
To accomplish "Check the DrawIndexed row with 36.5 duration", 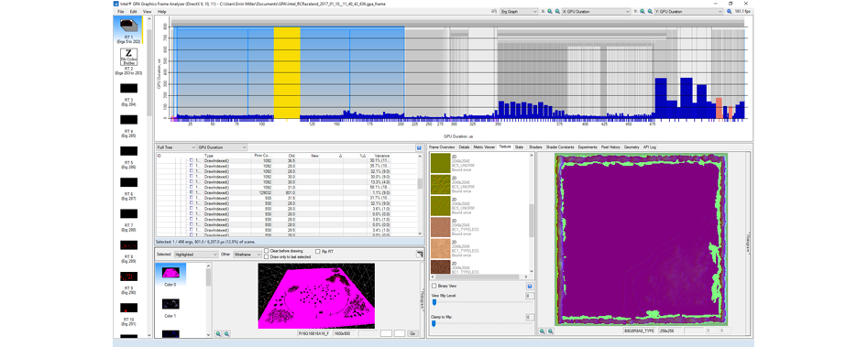I will pyautogui.click(x=192, y=161).
